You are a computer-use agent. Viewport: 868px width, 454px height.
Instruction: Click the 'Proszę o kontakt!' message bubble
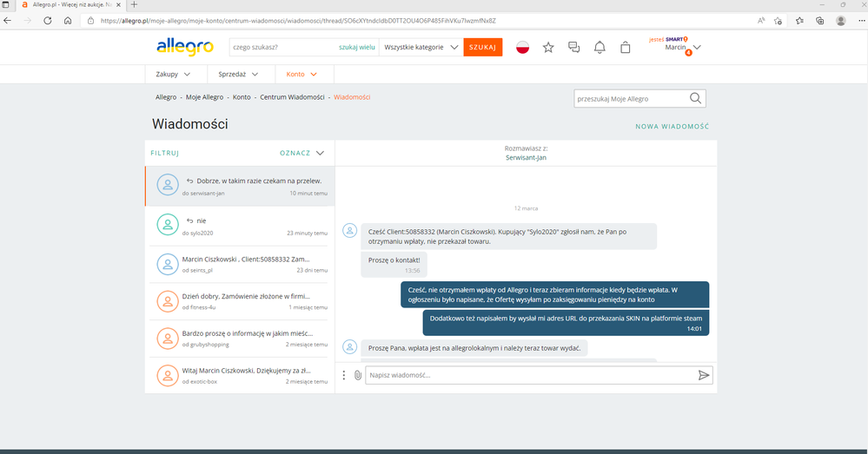394,264
